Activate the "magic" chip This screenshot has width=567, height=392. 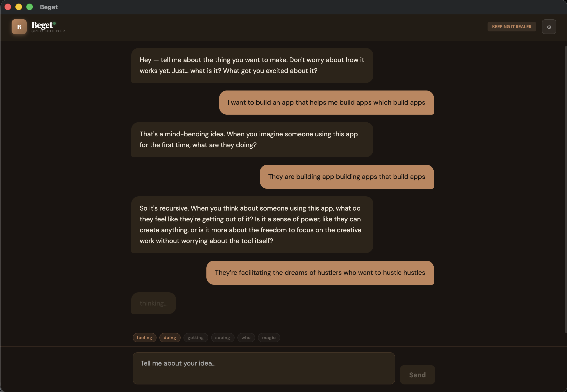(269, 337)
